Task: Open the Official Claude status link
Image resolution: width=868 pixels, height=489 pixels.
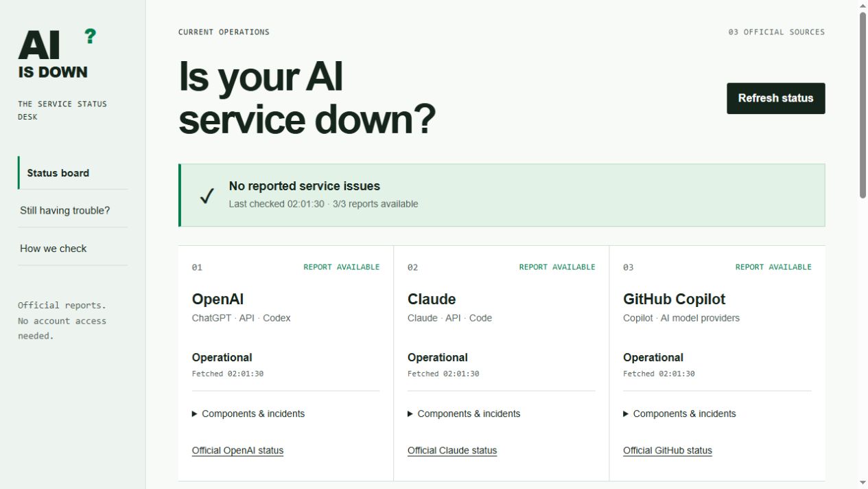Action: pyautogui.click(x=452, y=451)
